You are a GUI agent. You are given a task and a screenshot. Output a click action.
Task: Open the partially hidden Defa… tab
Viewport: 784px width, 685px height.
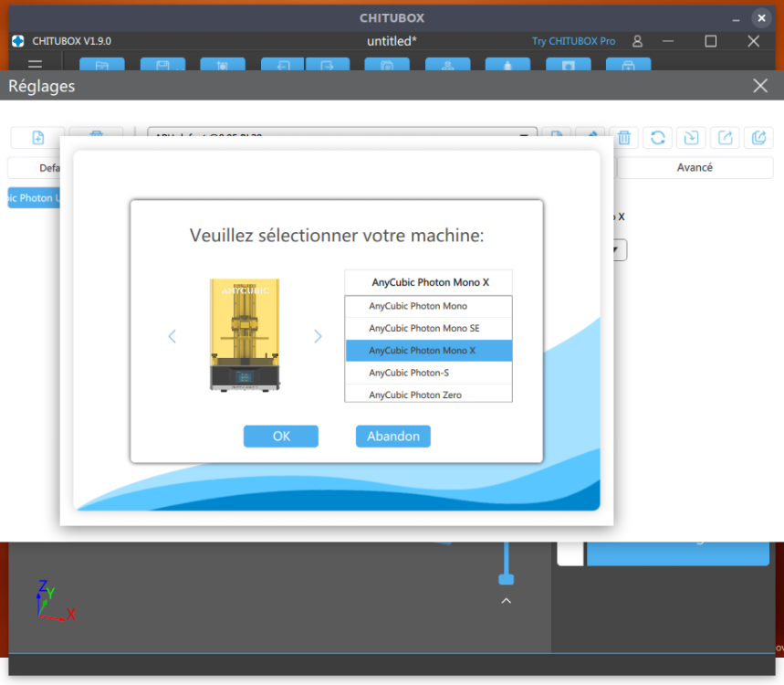pos(34,168)
